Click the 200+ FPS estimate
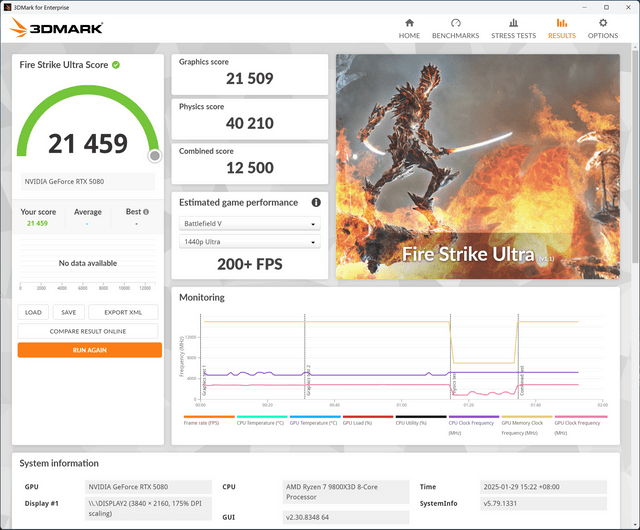The height and width of the screenshot is (530, 640). pyautogui.click(x=250, y=264)
